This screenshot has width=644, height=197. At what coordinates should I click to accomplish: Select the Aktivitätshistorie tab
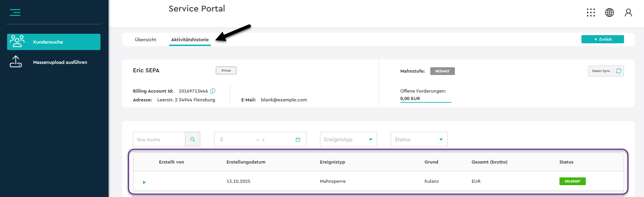coord(190,40)
